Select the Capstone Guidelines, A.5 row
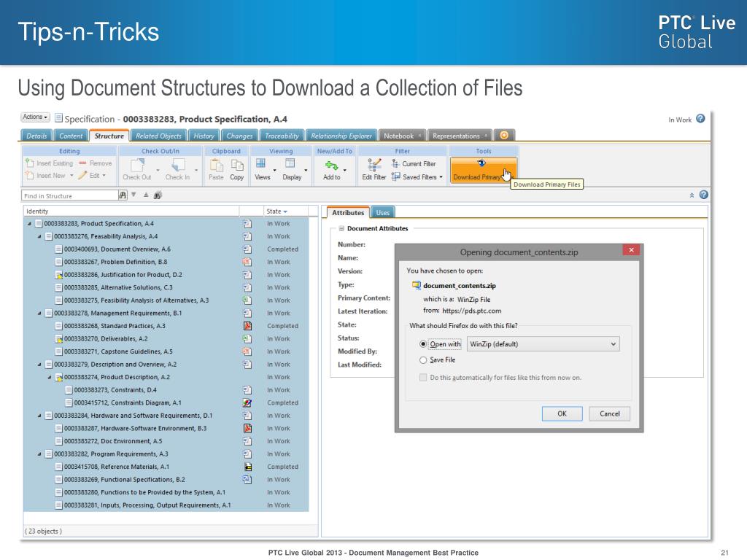Viewport: 747px width, 560px height. [x=166, y=351]
